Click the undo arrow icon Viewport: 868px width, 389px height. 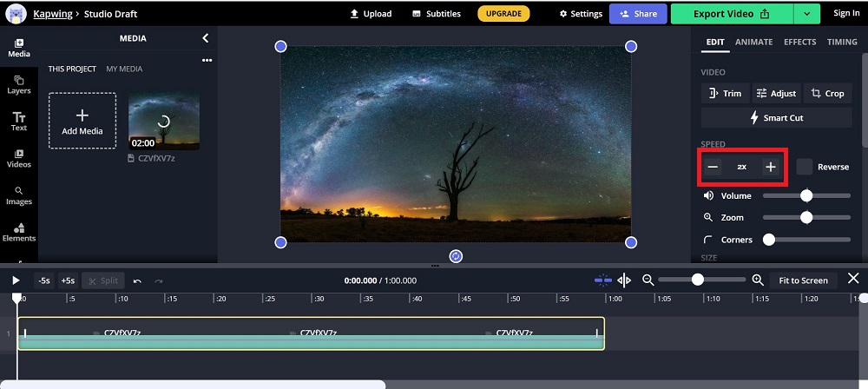(x=137, y=280)
